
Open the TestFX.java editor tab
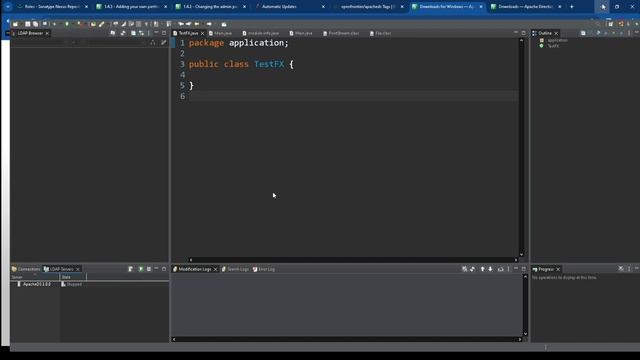pyautogui.click(x=188, y=33)
